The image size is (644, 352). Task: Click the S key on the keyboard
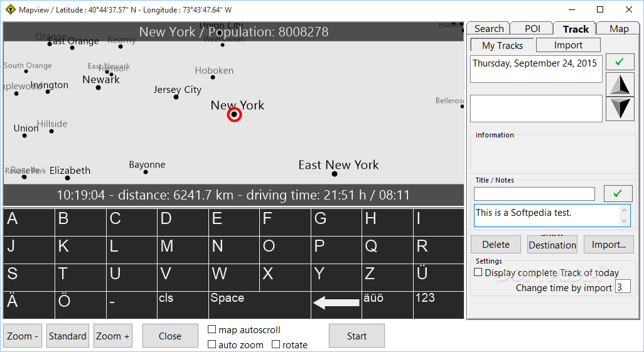click(x=29, y=277)
